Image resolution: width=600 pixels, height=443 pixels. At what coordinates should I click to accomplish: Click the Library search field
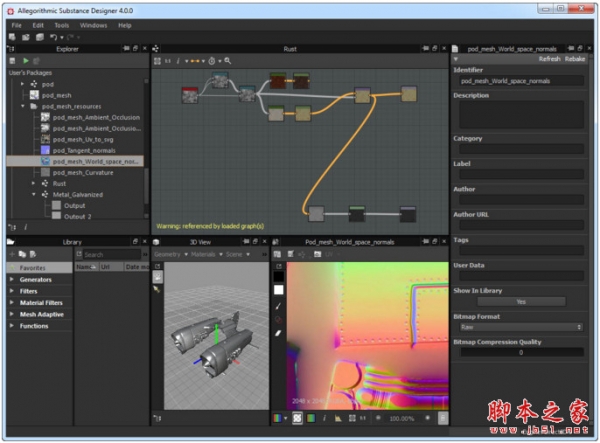click(112, 254)
